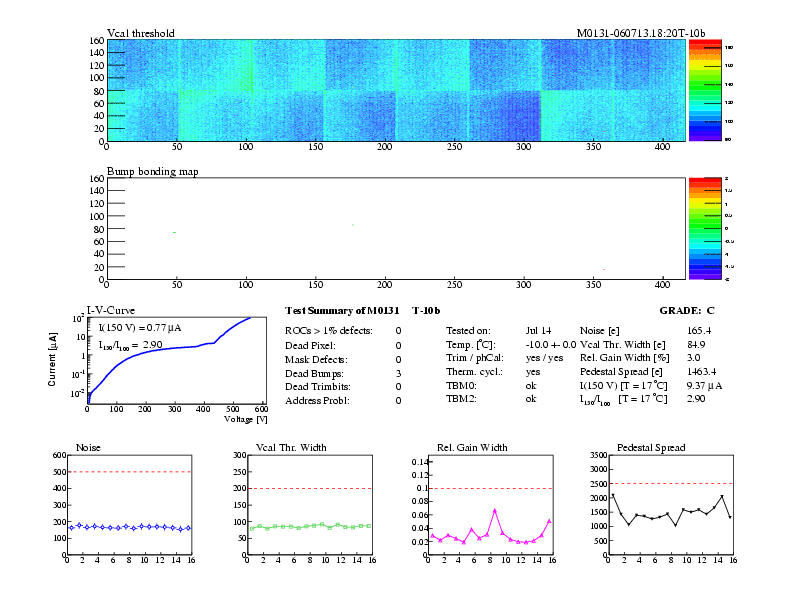This screenshot has height=612, width=792.
Task: Click the 'Therm. cycl.:' label
Action: tap(474, 372)
